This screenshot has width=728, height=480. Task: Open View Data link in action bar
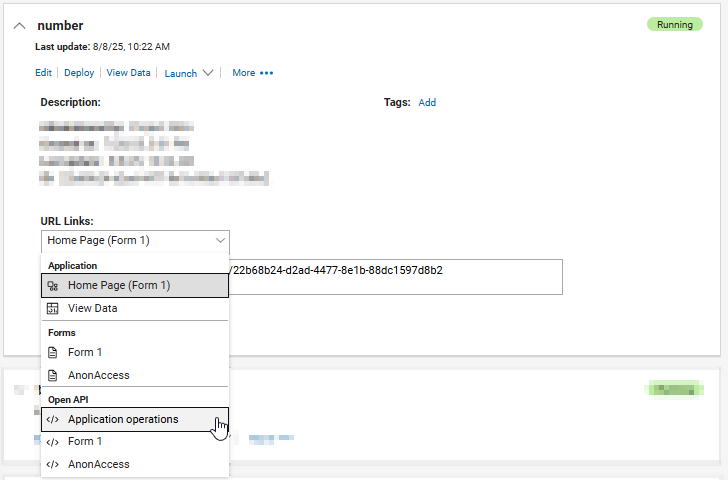pos(129,73)
